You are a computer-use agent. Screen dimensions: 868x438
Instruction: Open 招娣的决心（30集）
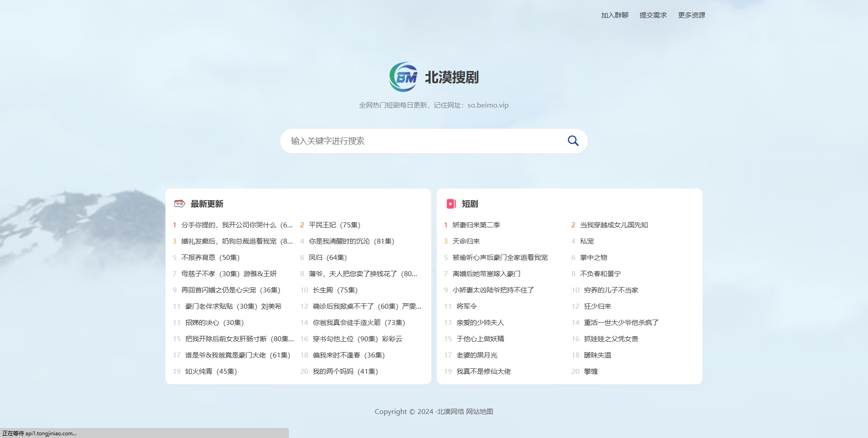[214, 322]
